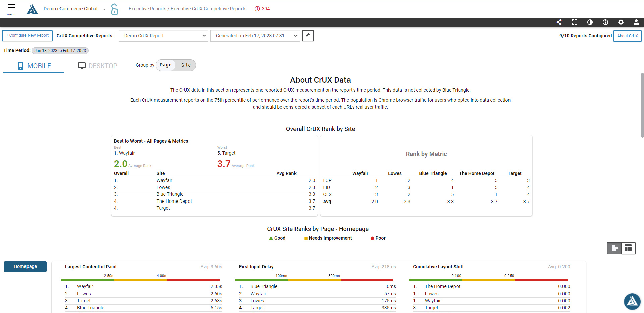Open the help question mark icon

coord(605,22)
